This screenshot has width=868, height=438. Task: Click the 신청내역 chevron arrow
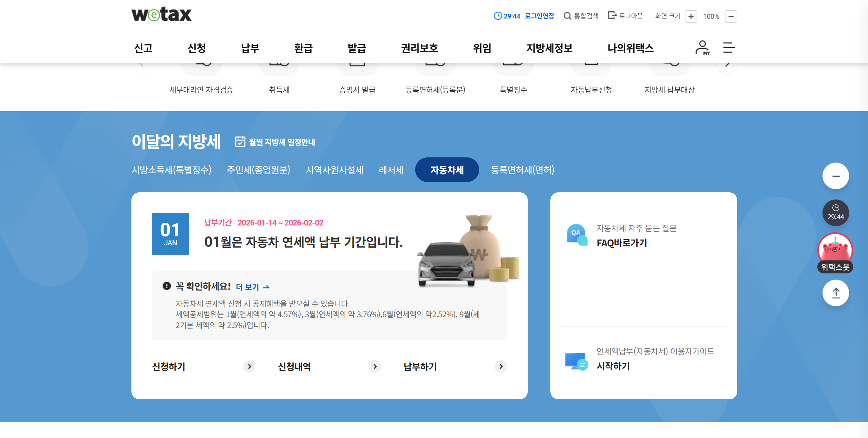(375, 366)
